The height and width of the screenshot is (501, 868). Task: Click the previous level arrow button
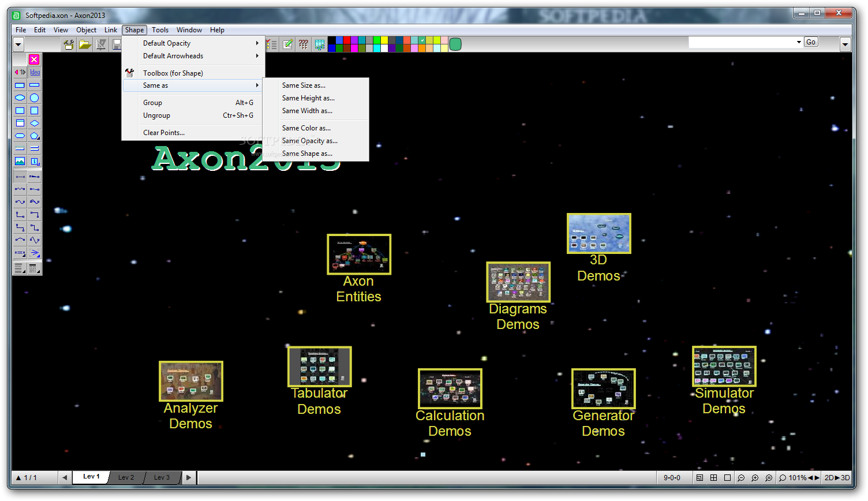(65, 477)
